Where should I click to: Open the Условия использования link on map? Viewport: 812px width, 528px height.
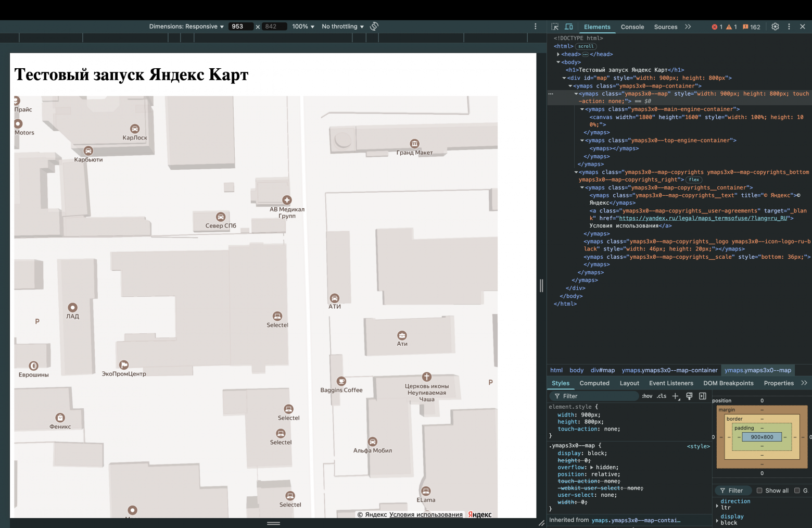tap(426, 514)
